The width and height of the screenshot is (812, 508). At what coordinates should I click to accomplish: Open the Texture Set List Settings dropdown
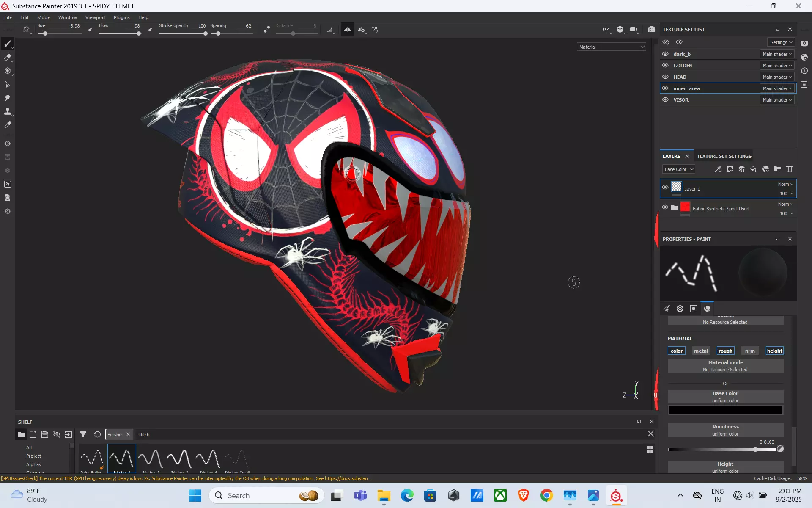click(781, 42)
